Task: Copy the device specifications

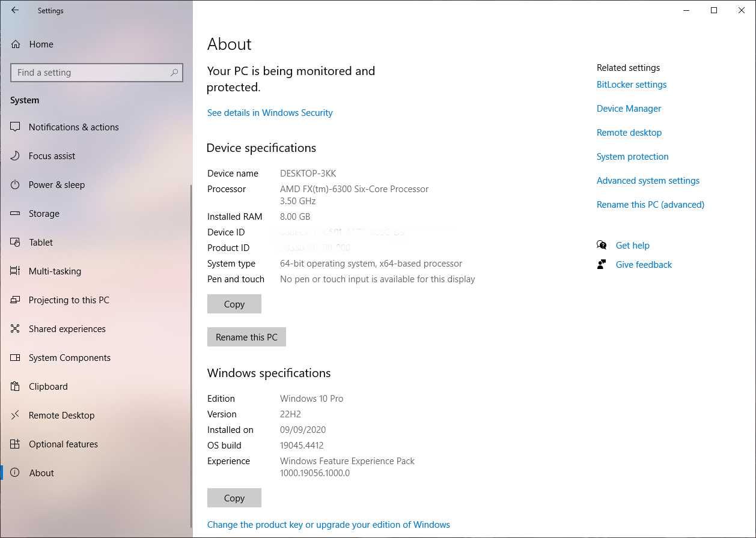Action: click(x=234, y=304)
